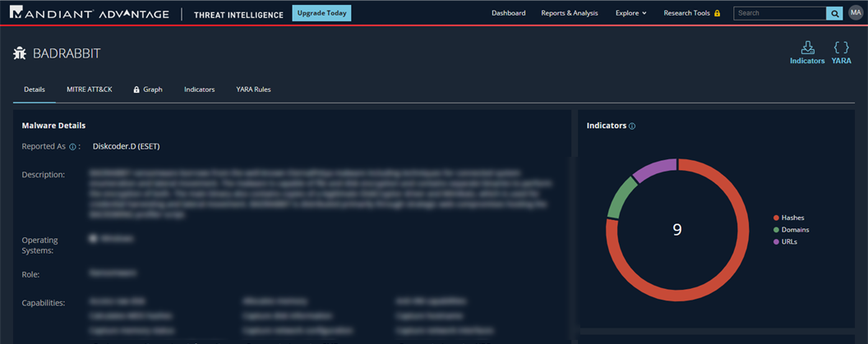This screenshot has width=868, height=344.
Task: Click the info icon beside Indicators heading
Action: click(632, 126)
